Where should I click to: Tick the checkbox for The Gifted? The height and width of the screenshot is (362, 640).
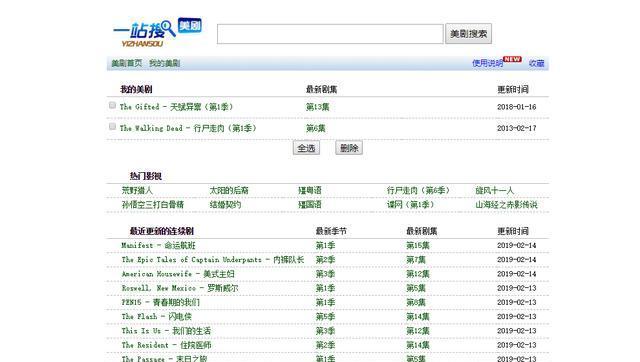point(112,105)
